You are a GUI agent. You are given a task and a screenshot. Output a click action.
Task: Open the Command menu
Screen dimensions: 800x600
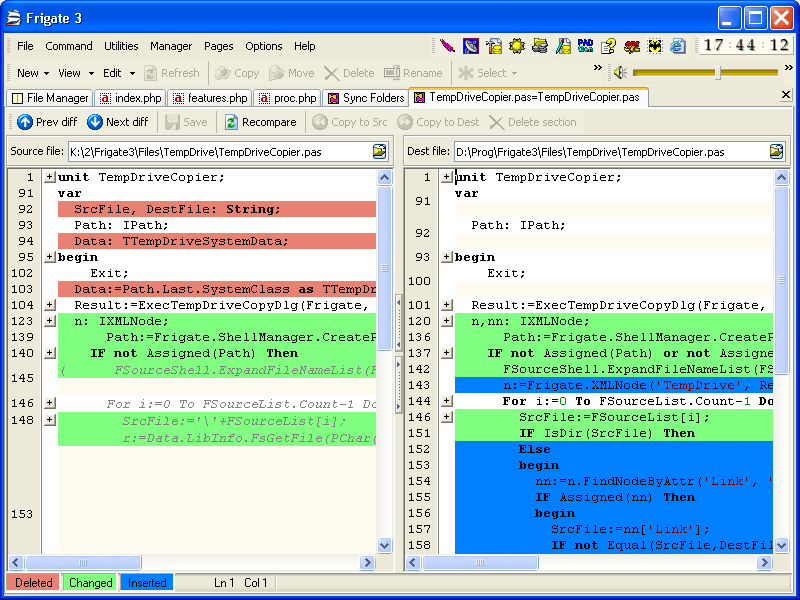click(x=69, y=46)
